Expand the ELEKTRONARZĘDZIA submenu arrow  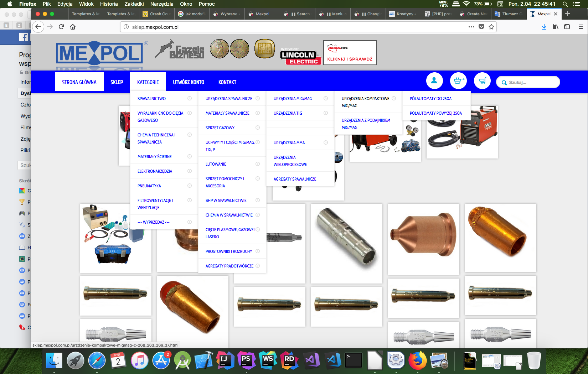point(190,171)
